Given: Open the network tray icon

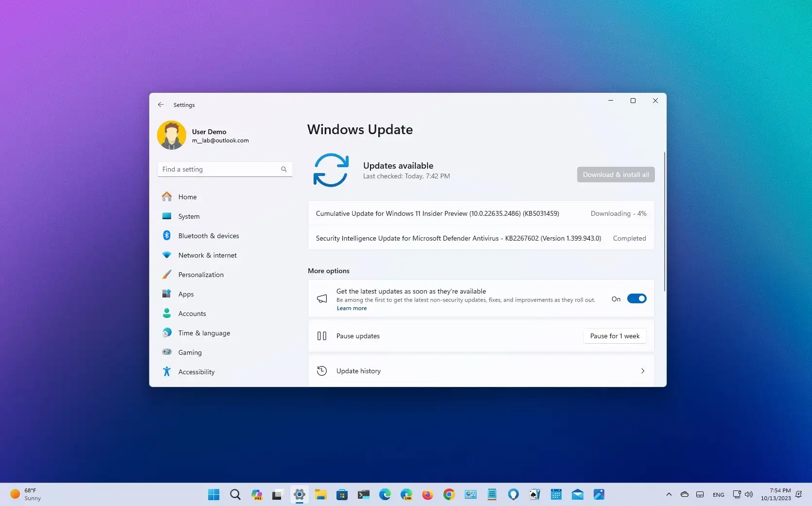Looking at the screenshot, I should pyautogui.click(x=737, y=494).
